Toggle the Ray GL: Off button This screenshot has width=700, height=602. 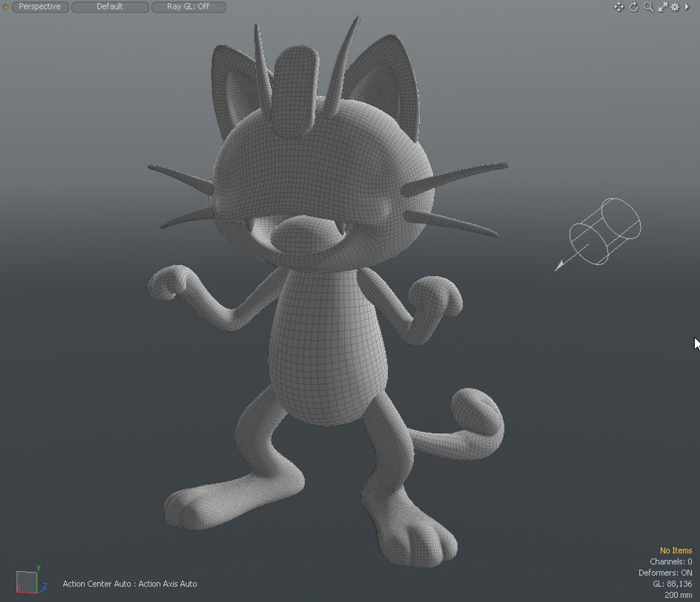188,7
